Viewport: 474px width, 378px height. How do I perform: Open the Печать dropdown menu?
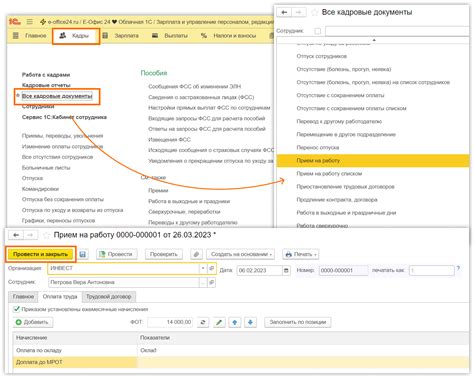(x=301, y=254)
